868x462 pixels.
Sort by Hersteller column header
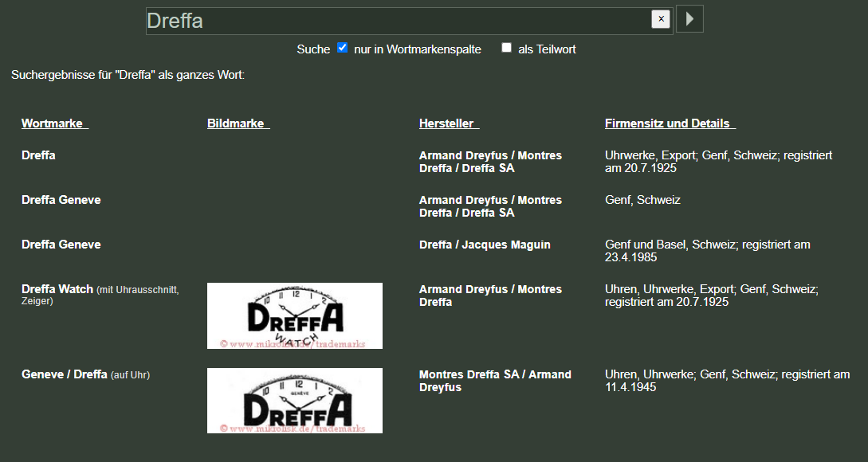pos(449,123)
